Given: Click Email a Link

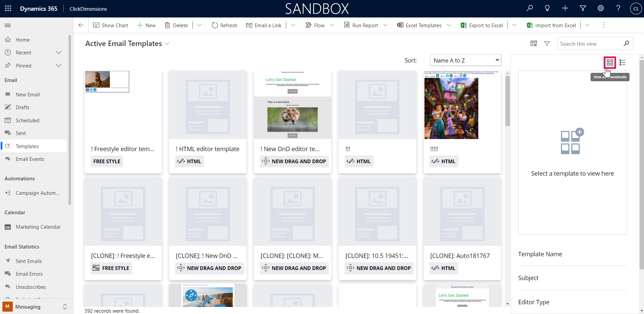Looking at the screenshot, I should [x=264, y=25].
